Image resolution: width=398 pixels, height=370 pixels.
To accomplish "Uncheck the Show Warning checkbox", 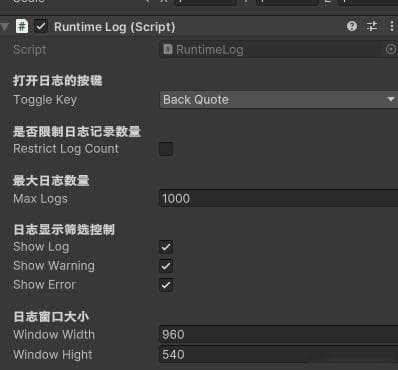I will [166, 266].
